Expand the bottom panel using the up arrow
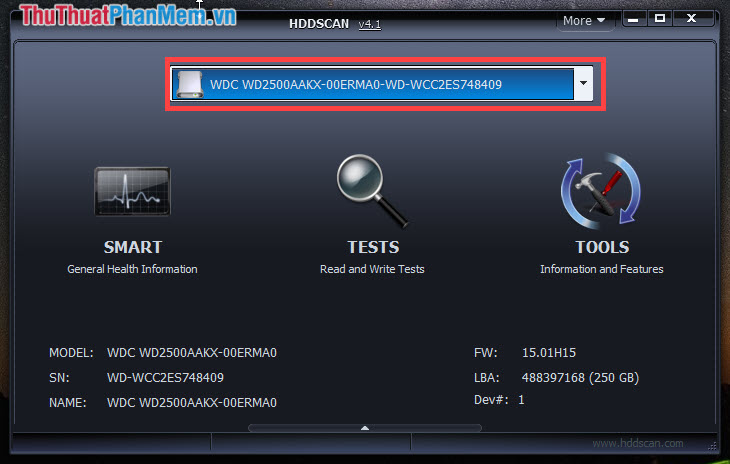 tap(365, 428)
